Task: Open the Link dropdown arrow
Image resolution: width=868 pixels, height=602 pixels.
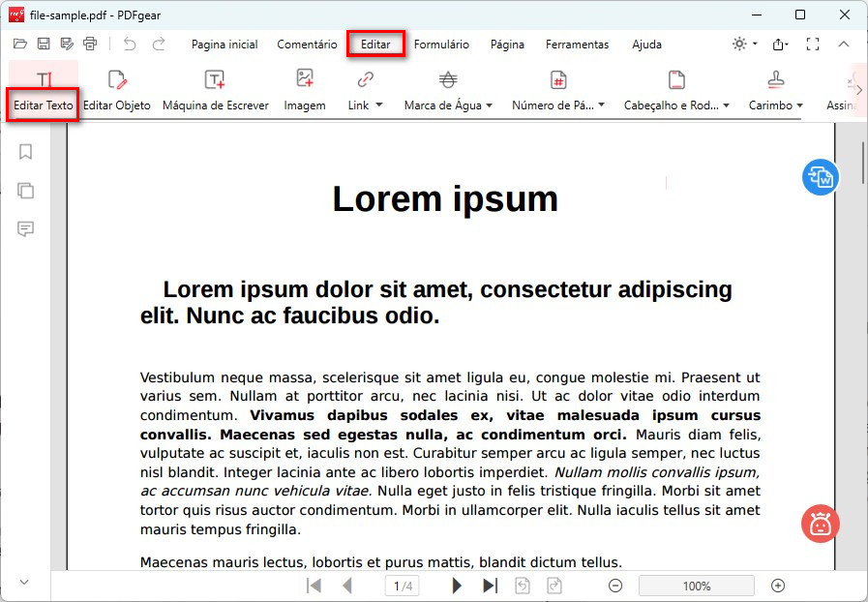Action: [378, 105]
